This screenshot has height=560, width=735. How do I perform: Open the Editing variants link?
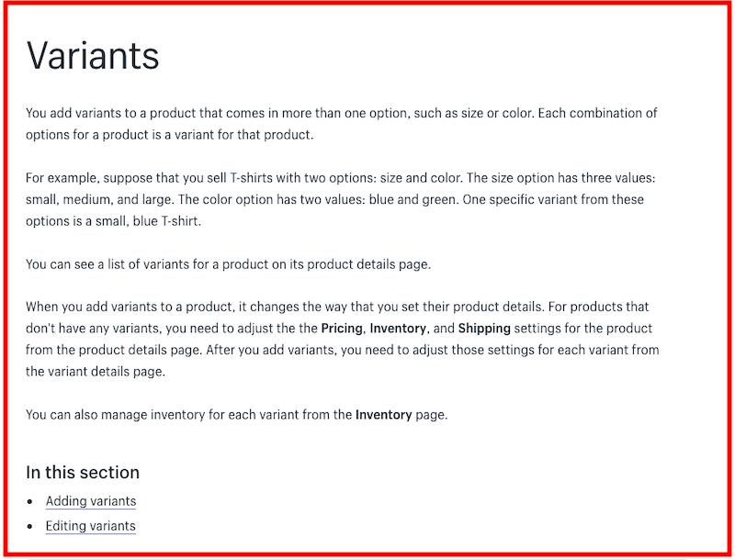[x=90, y=526]
